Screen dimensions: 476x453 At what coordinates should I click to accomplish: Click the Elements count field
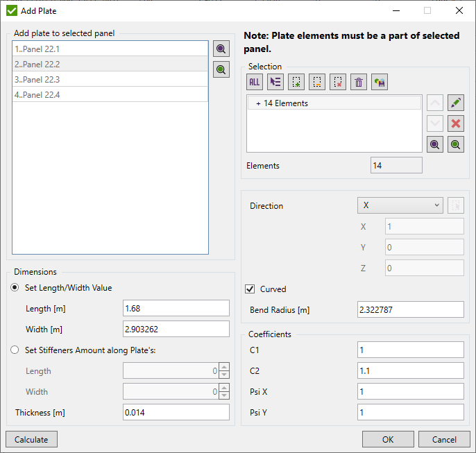[x=396, y=165]
